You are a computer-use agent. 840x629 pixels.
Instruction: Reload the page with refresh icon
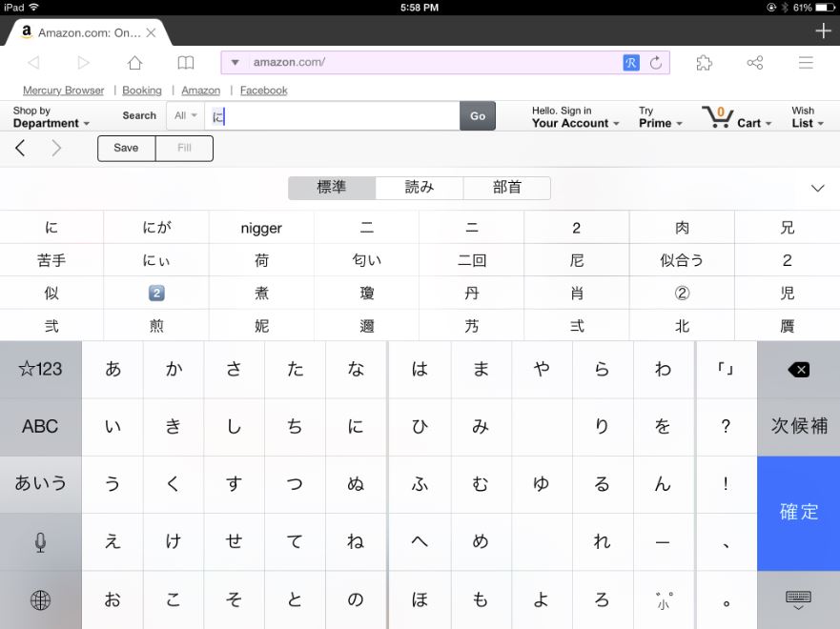(655, 63)
